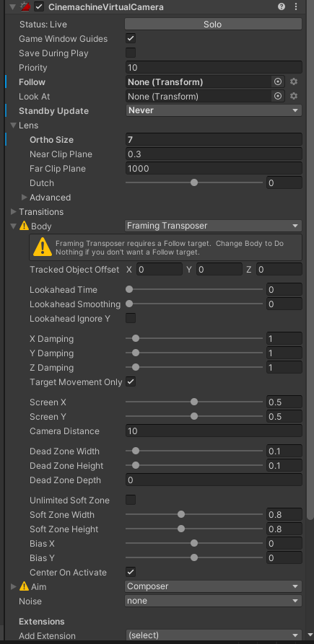Viewport: 314px width, 644px height.
Task: Open the Standby Update dropdown
Action: click(x=214, y=110)
